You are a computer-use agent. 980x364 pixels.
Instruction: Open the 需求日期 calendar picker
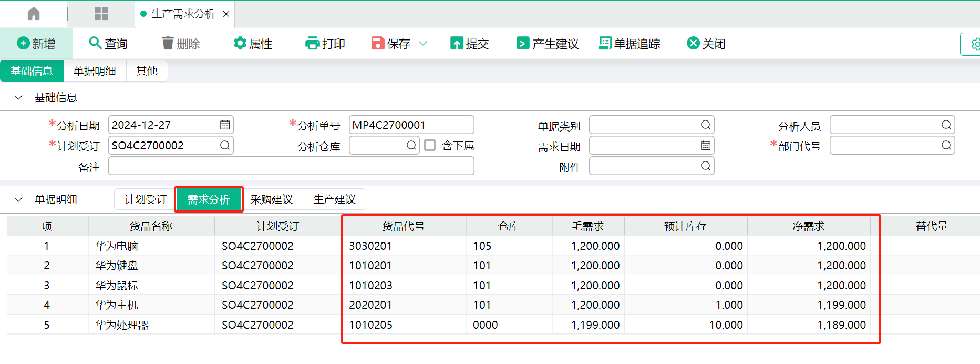[x=706, y=145]
